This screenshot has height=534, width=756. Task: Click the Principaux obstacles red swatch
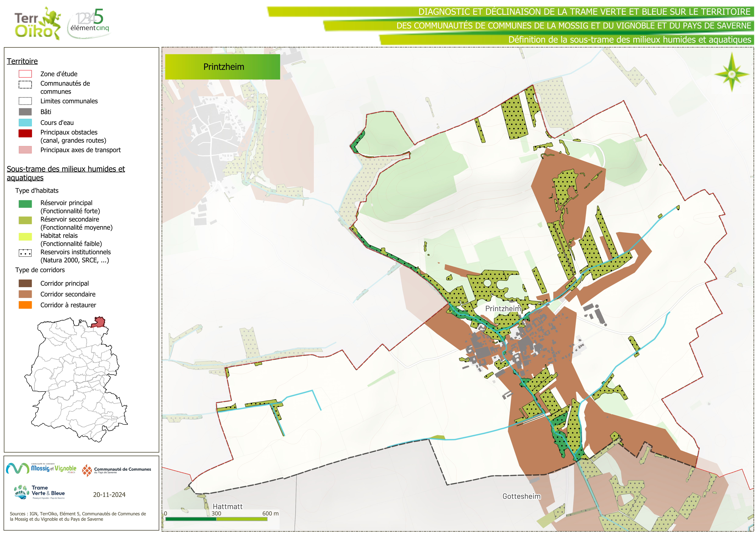click(x=25, y=133)
